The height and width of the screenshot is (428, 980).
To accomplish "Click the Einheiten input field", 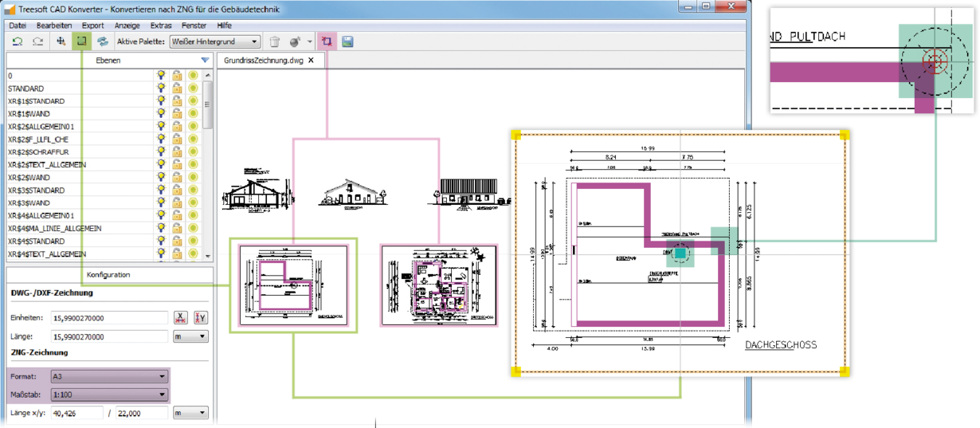I will point(109,318).
